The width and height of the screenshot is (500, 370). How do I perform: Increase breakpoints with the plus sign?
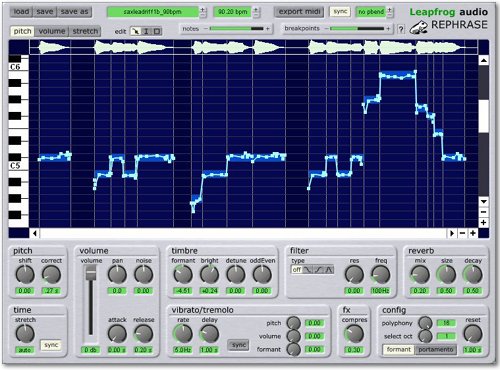pyautogui.click(x=388, y=29)
